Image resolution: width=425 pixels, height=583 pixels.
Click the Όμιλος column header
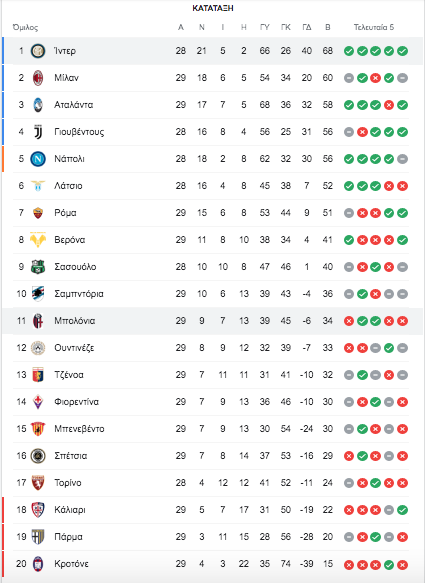[x=25, y=28]
